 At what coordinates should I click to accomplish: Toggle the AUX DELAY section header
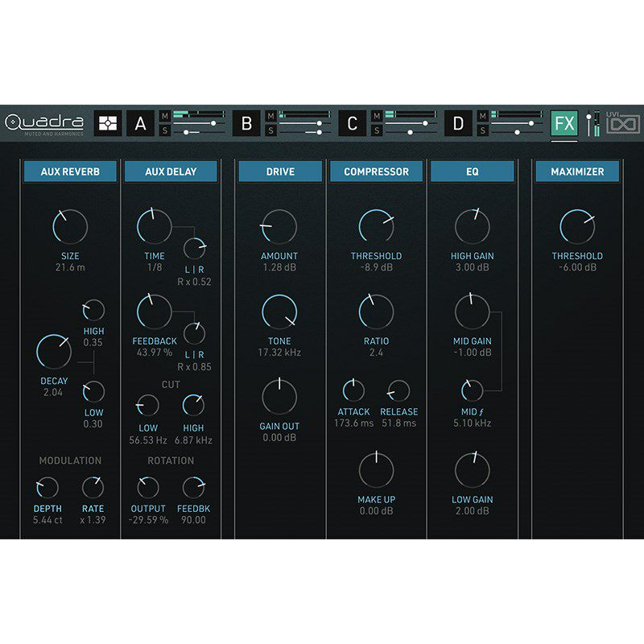(x=171, y=171)
